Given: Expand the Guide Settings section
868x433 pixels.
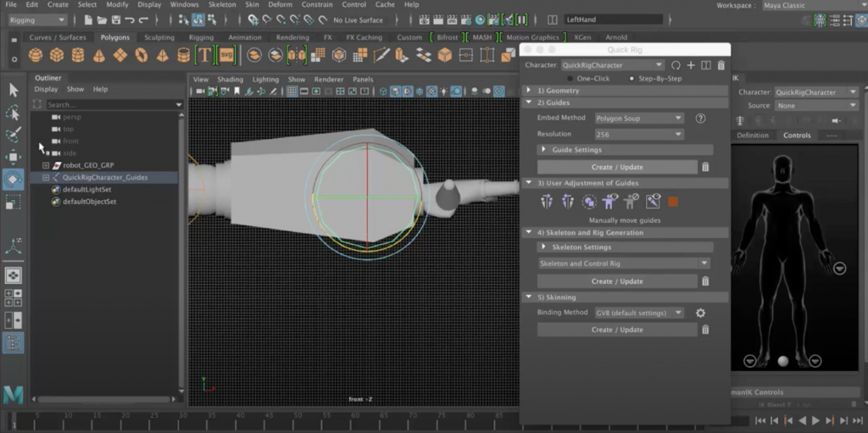Looking at the screenshot, I should click(x=543, y=149).
